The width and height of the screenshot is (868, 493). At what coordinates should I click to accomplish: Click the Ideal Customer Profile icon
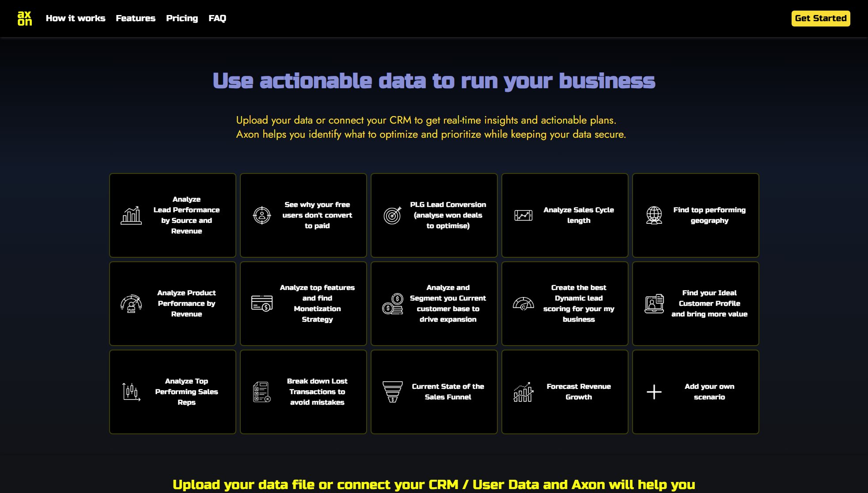click(654, 304)
